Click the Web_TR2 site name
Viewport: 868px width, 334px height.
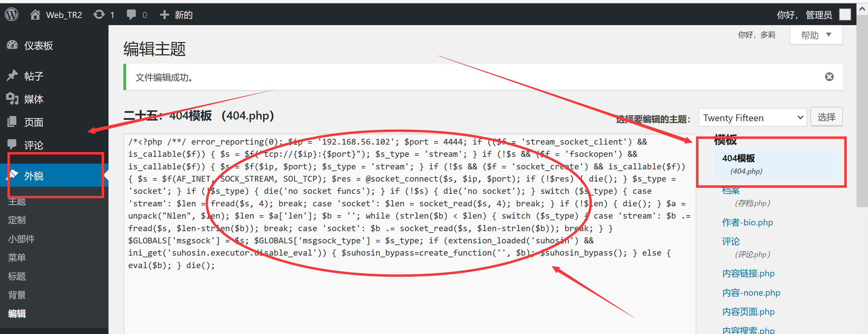64,15
